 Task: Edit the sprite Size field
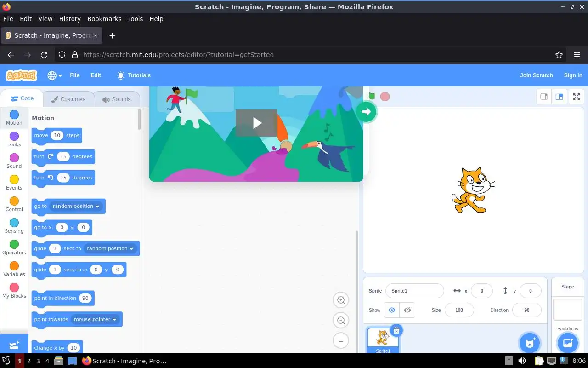point(459,310)
